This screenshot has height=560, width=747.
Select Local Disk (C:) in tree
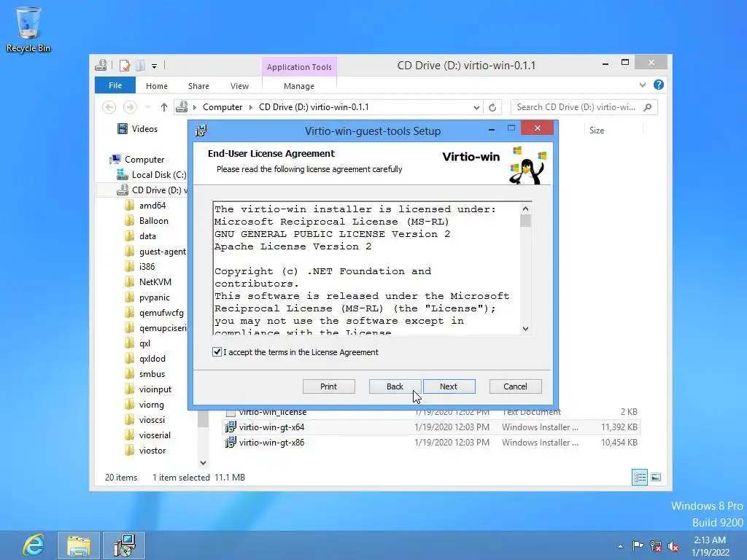pyautogui.click(x=152, y=175)
